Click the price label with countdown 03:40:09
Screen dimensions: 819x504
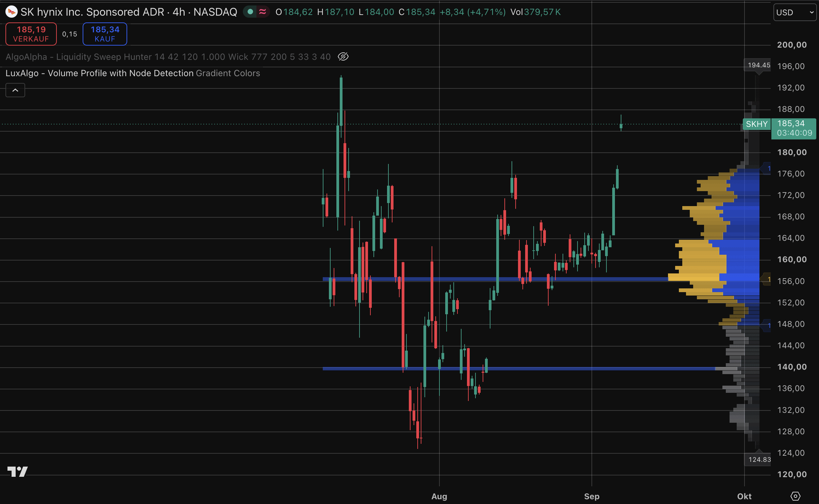[x=794, y=129]
